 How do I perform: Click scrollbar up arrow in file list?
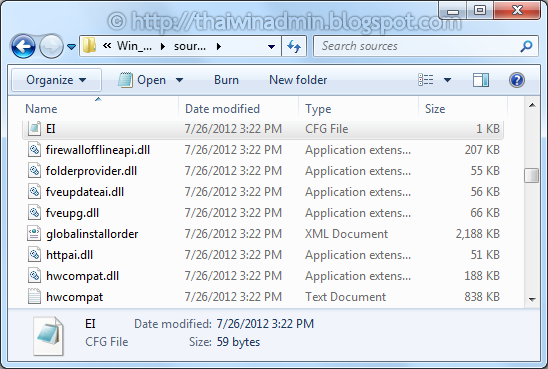(532, 105)
